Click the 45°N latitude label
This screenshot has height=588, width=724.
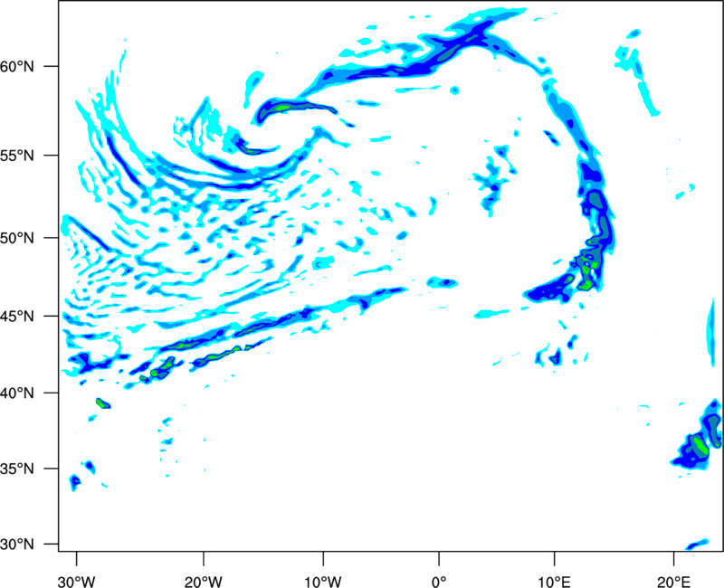pyautogui.click(x=17, y=316)
